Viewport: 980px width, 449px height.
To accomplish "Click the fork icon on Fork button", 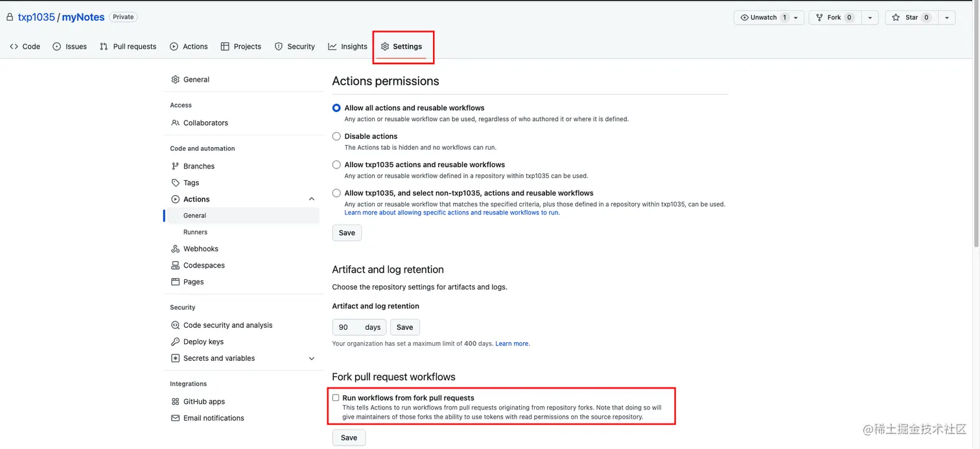I will point(820,17).
